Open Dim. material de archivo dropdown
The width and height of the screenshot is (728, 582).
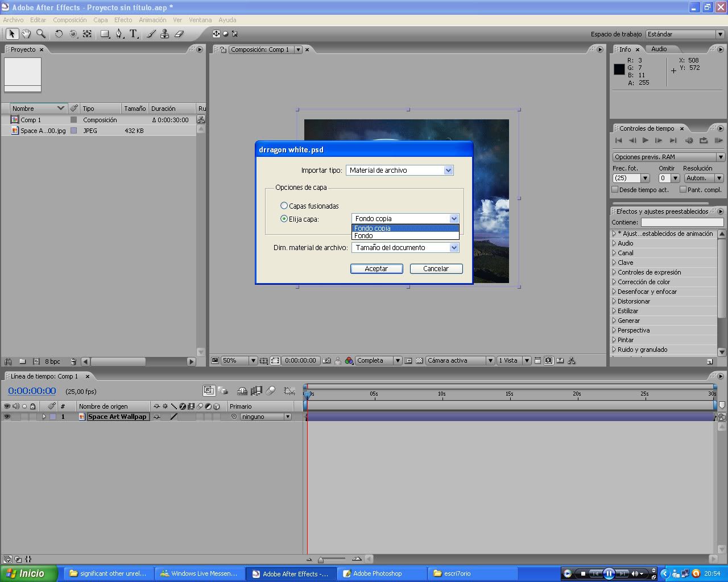[405, 248]
